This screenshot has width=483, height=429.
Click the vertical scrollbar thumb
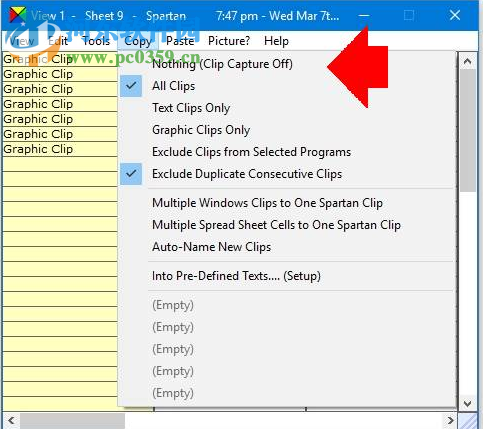[x=467, y=130]
